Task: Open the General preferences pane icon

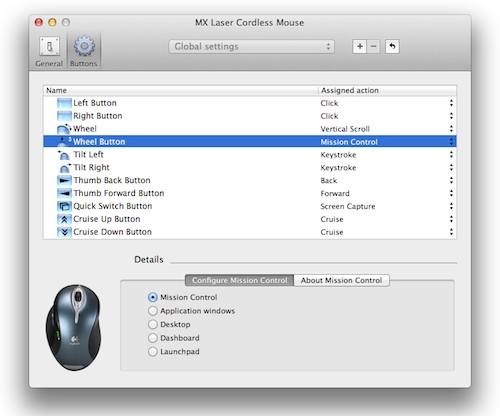Action: [49, 47]
